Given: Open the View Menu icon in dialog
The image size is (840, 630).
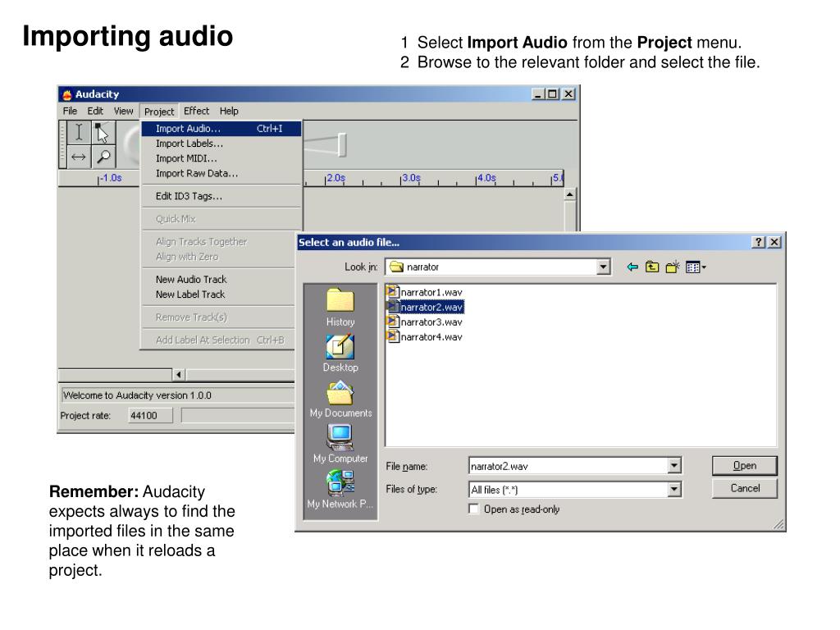Looking at the screenshot, I should tap(696, 267).
